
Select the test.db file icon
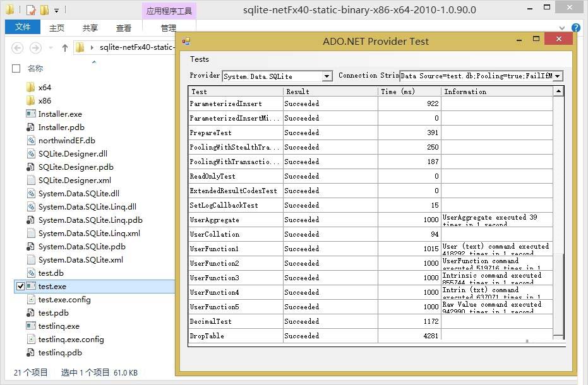[31, 273]
